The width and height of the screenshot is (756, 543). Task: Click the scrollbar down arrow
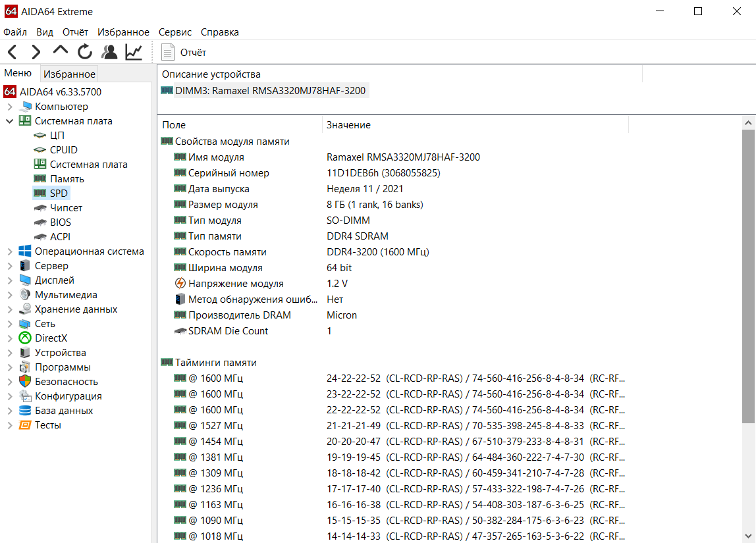748,536
